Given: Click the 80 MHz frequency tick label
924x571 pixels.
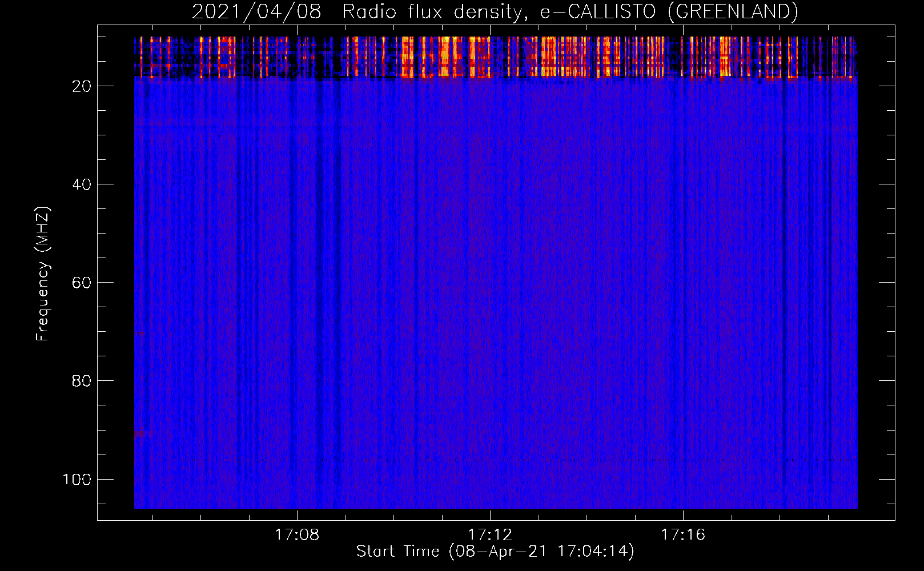Looking at the screenshot, I should (x=82, y=381).
